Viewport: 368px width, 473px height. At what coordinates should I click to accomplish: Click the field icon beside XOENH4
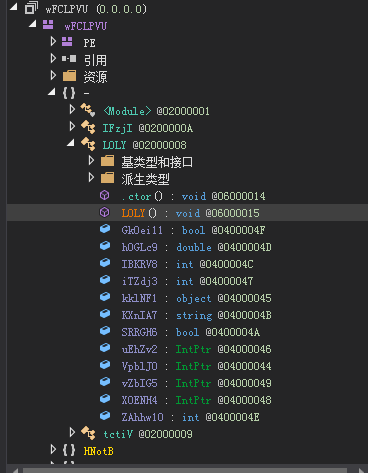(x=105, y=399)
